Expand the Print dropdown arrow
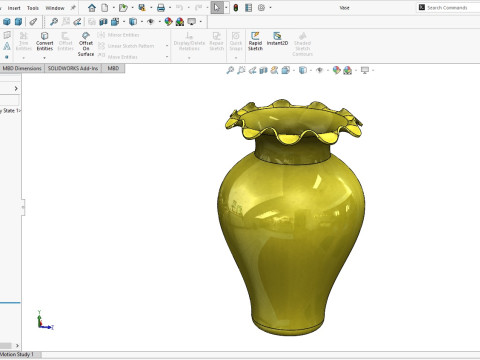 (x=170, y=8)
